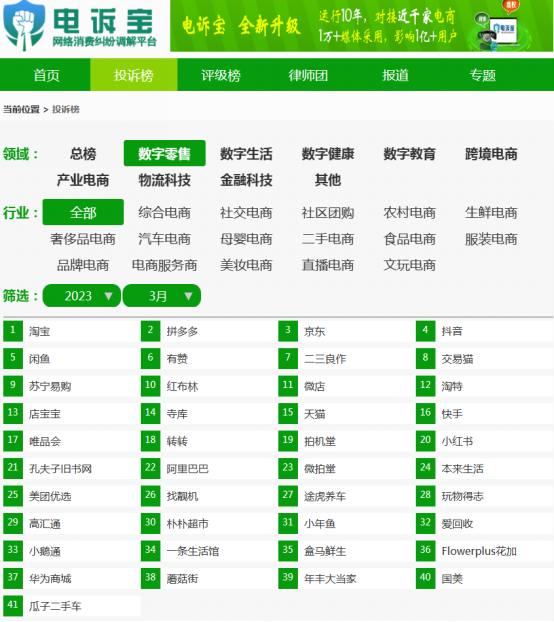Open rank 20 entry 小红书
Viewport: 554px width, 622px height.
click(x=458, y=441)
